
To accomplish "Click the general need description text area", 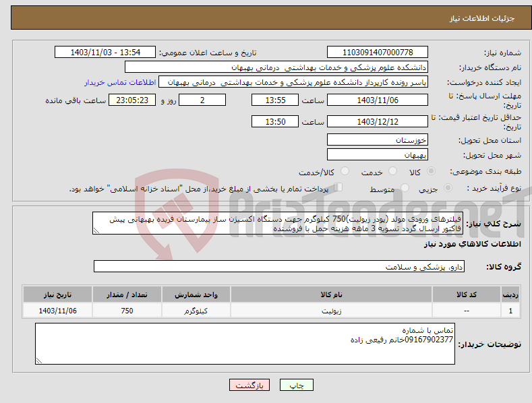I will click(x=278, y=223).
